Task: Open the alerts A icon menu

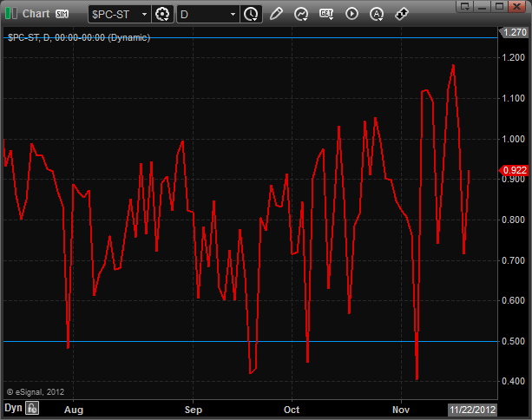Action: click(377, 14)
